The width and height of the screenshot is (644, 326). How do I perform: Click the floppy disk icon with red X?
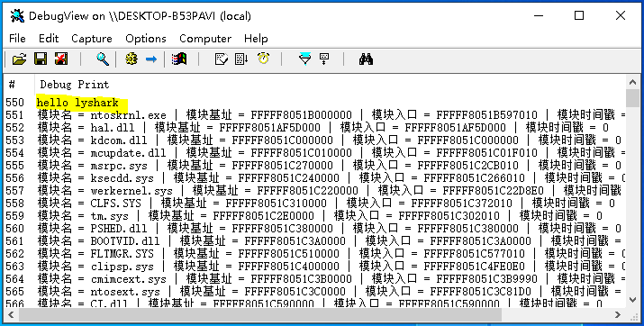[x=61, y=59]
